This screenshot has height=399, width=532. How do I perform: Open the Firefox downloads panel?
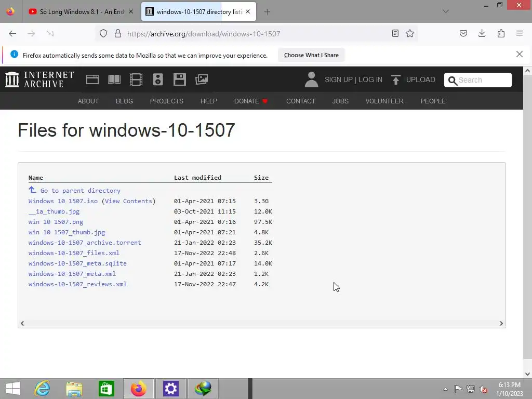[x=482, y=33]
